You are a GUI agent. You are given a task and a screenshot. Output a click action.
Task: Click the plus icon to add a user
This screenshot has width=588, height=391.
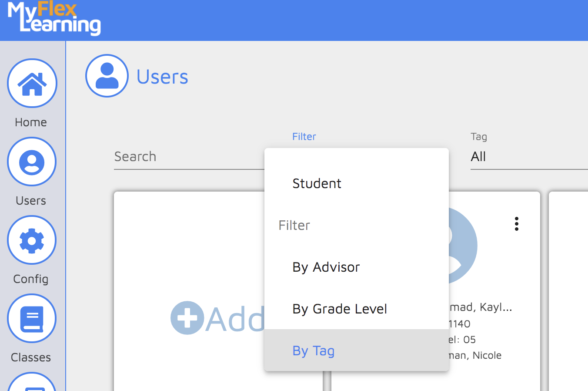click(188, 318)
